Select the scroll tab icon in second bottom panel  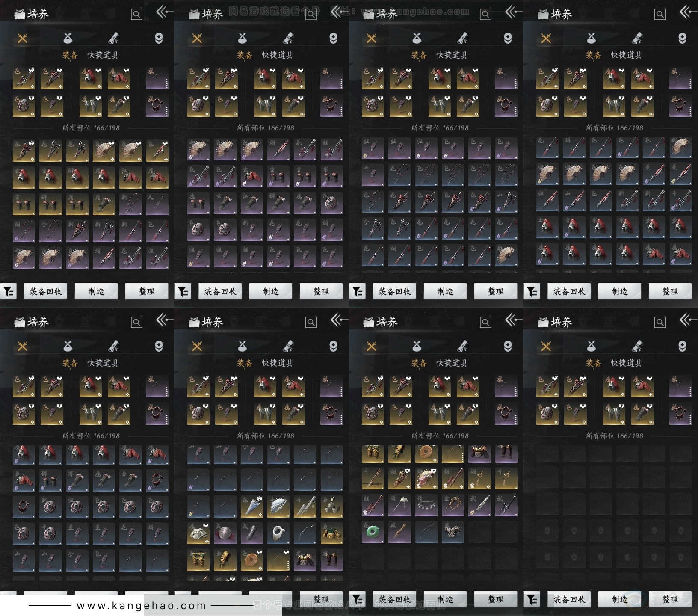coord(288,346)
